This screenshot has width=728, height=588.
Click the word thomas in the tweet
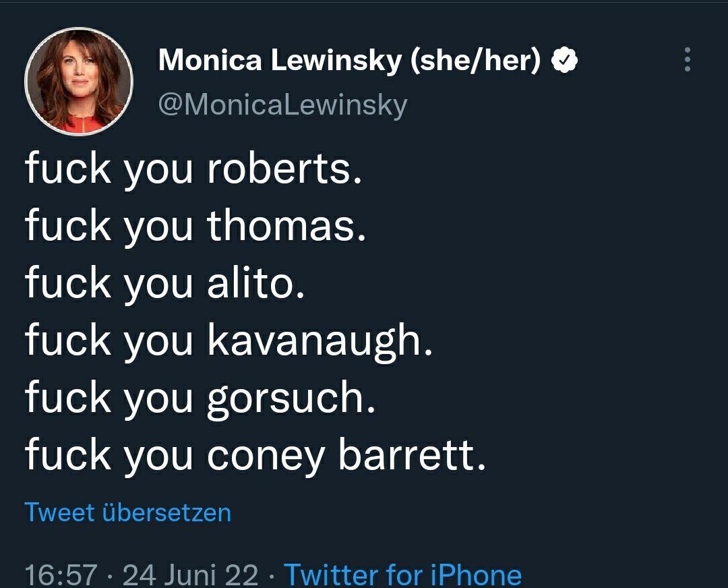[x=286, y=226]
